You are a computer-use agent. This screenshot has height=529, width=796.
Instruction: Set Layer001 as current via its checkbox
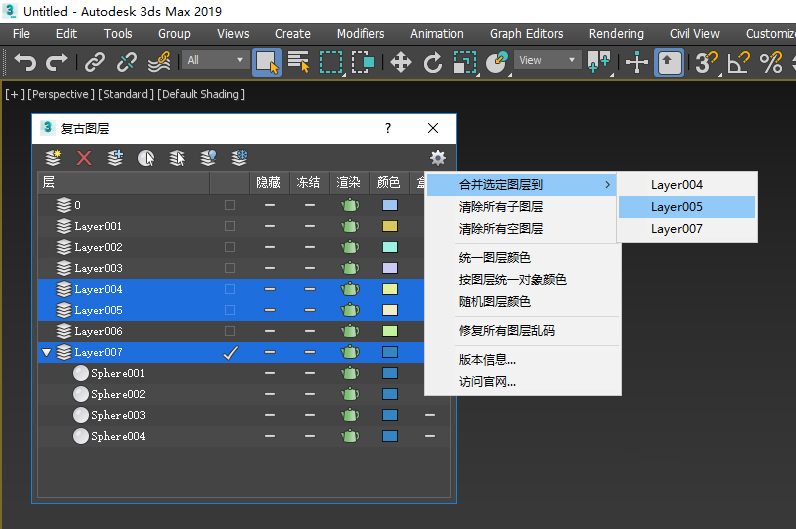tap(230, 226)
